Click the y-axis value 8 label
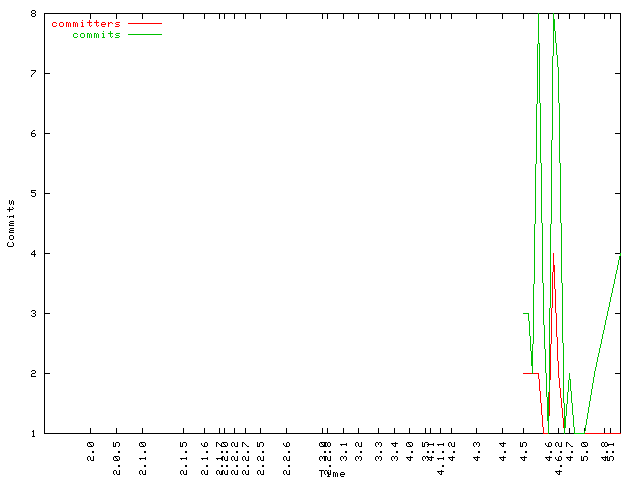Viewport: 640px width, 480px height. (33, 14)
